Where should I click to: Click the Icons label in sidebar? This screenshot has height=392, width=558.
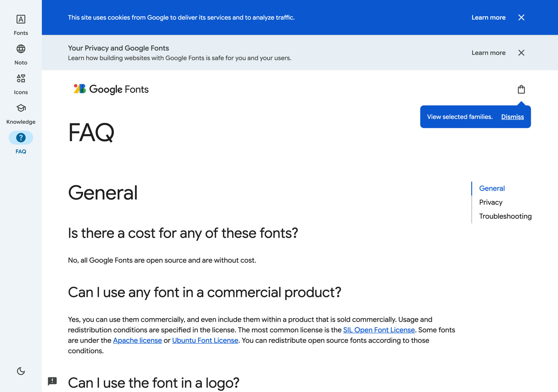[21, 92]
